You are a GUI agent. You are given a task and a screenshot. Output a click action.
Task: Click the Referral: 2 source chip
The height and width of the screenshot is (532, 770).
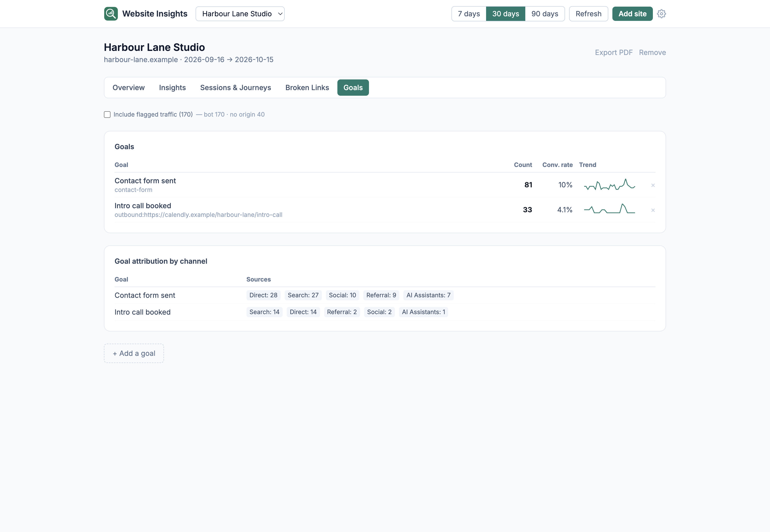341,312
